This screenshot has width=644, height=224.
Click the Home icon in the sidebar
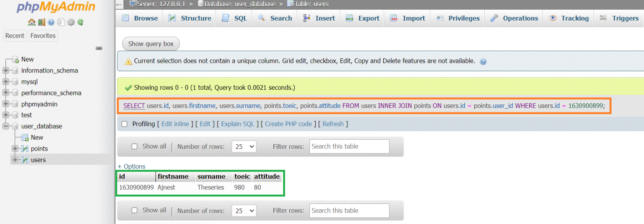[31, 22]
